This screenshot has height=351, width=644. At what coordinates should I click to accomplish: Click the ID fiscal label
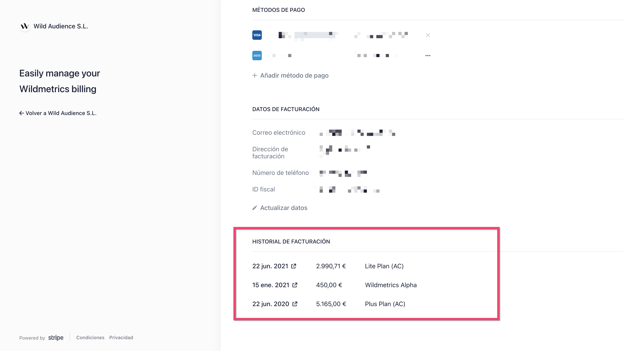click(264, 189)
